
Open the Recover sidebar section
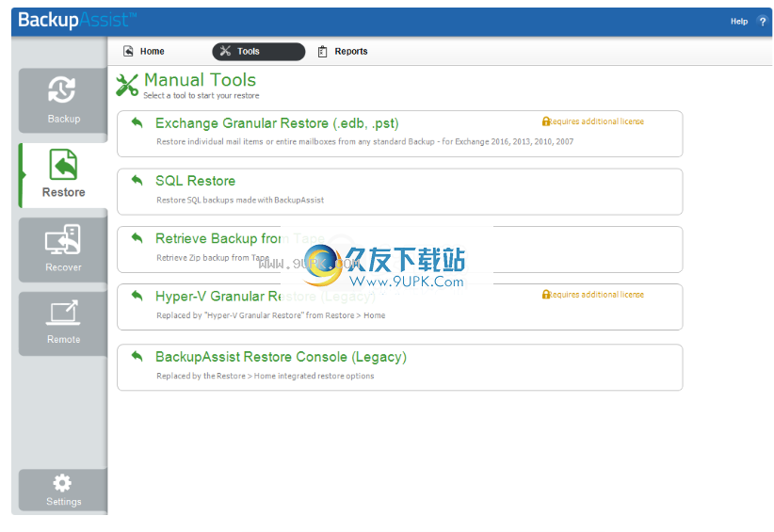[63, 250]
